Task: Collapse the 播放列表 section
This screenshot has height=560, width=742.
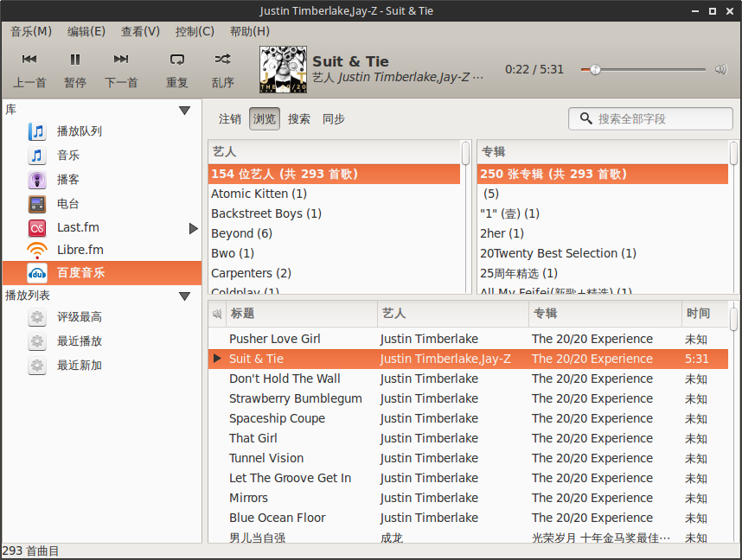Action: 184,296
